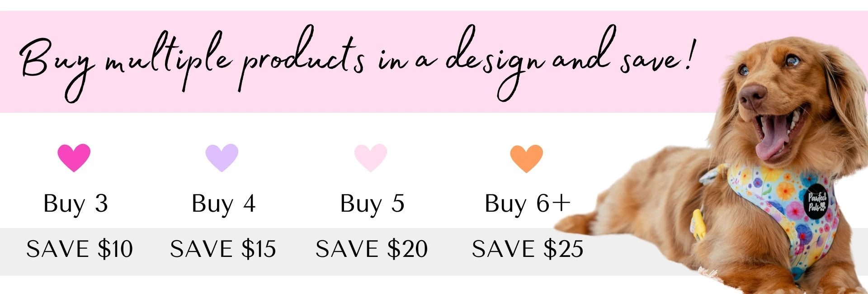The height and width of the screenshot is (294, 868).
Task: Select the SAVE $15 label
Action: [223, 249]
